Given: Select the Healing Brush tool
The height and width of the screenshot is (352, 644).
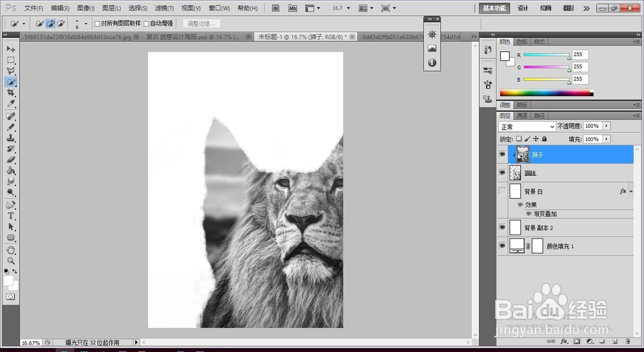Looking at the screenshot, I should point(11,117).
